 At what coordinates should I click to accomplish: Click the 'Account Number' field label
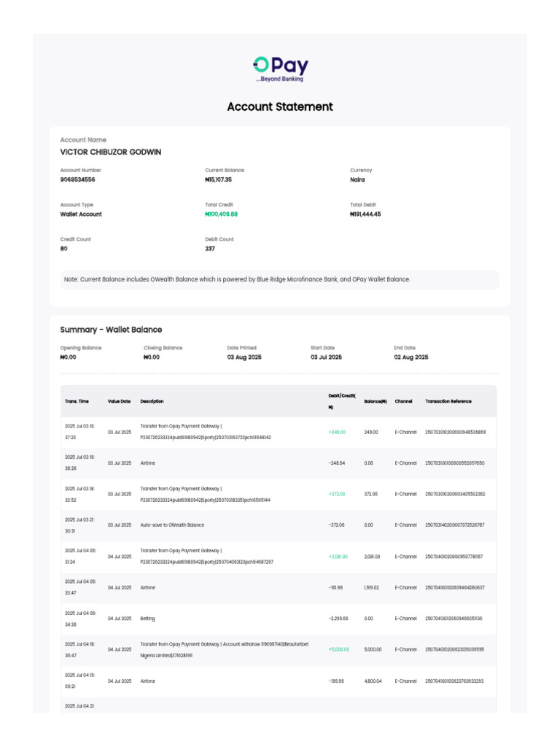click(80, 171)
